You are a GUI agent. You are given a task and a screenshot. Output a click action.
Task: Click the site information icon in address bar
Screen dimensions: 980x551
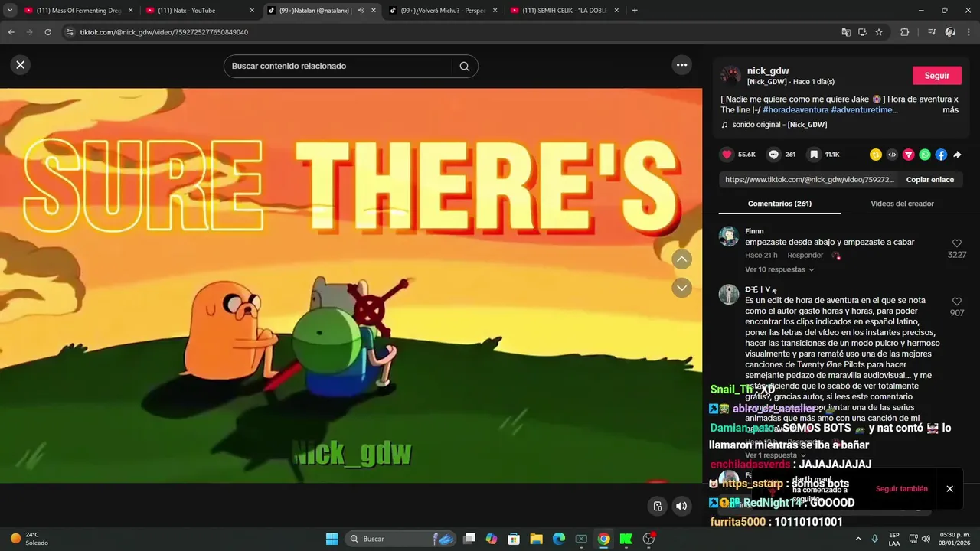70,32
